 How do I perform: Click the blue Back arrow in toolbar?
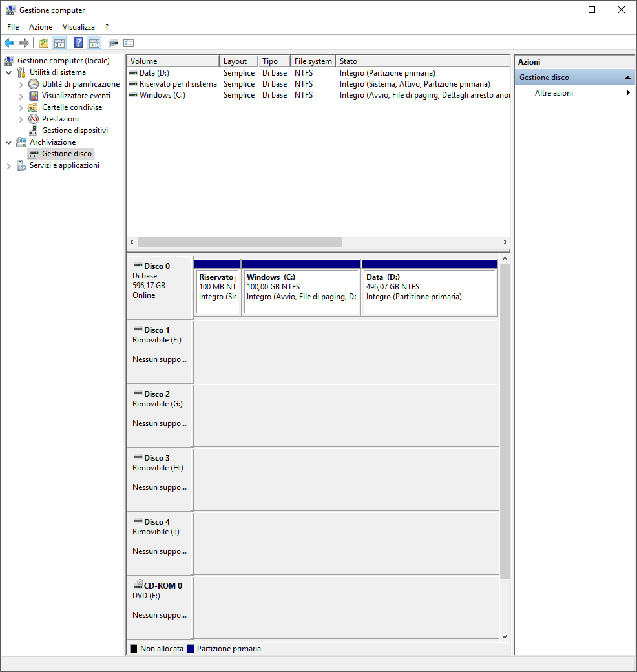tap(9, 43)
